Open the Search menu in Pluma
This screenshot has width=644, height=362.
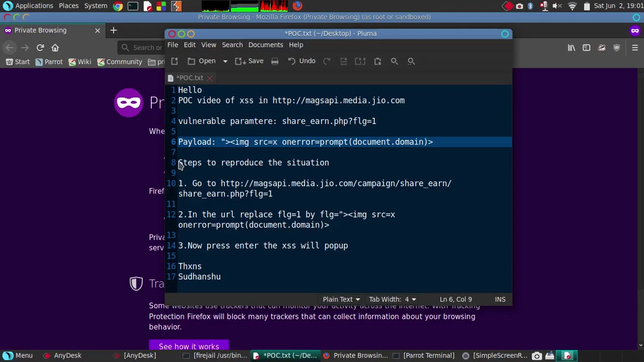(232, 45)
